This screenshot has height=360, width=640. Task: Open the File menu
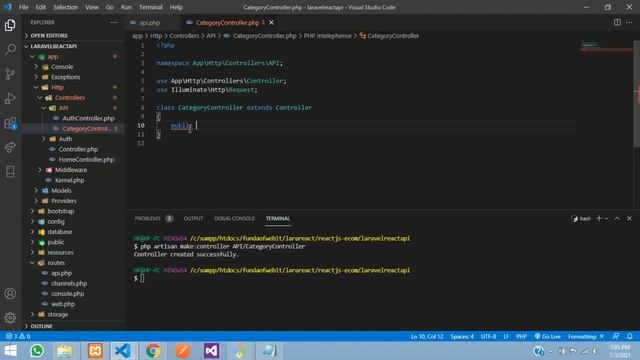[24, 7]
